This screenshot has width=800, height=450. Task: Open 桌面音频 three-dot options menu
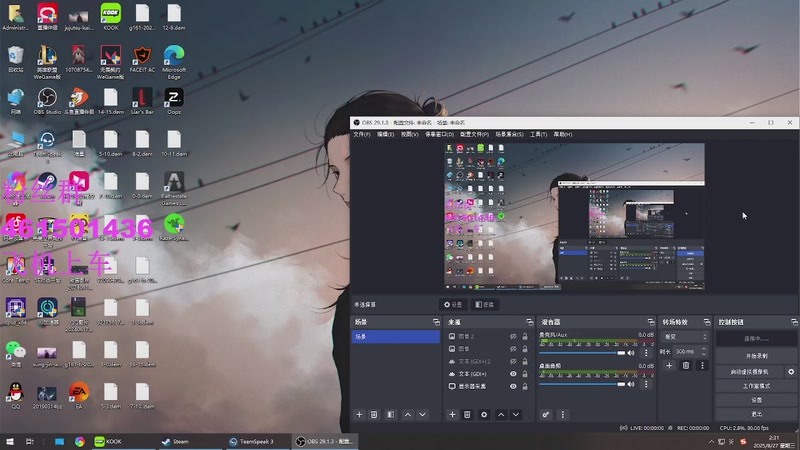pos(646,384)
